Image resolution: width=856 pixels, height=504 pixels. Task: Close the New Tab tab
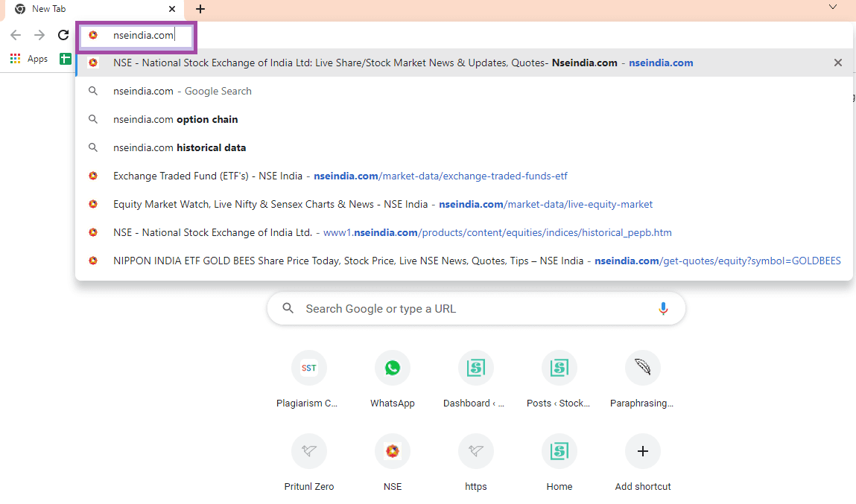(172, 9)
